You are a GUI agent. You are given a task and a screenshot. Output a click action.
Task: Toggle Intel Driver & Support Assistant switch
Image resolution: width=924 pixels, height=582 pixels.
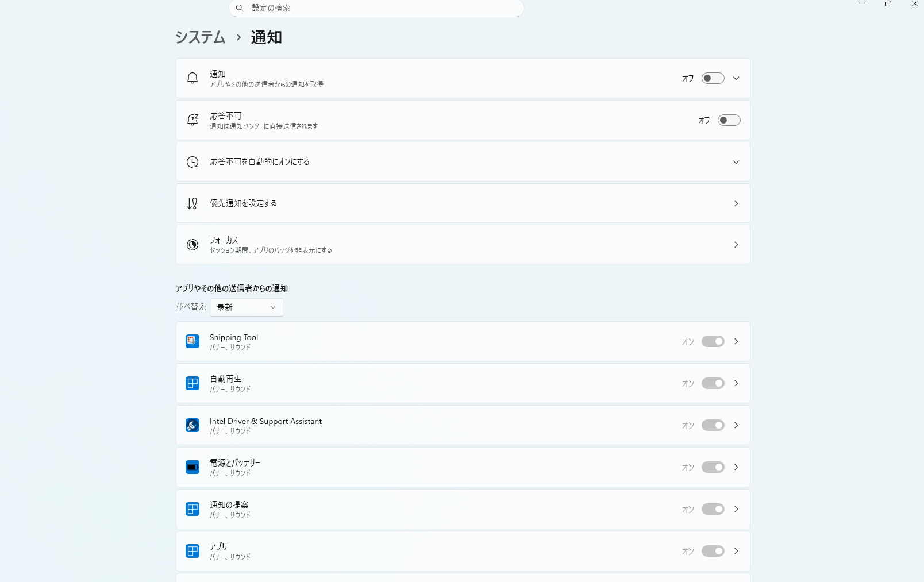click(713, 425)
